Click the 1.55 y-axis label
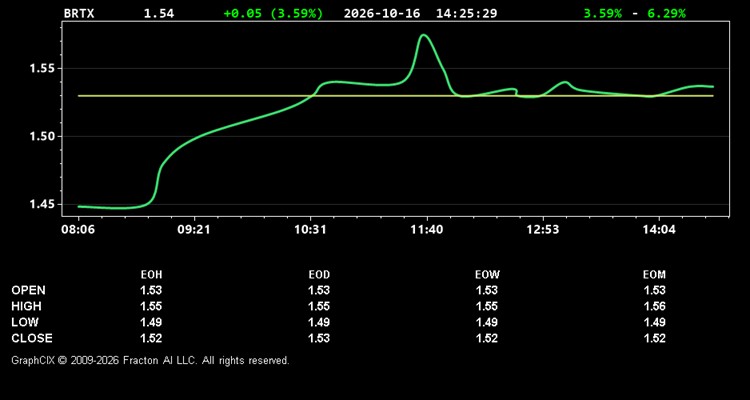The height and width of the screenshot is (400, 750). [43, 68]
